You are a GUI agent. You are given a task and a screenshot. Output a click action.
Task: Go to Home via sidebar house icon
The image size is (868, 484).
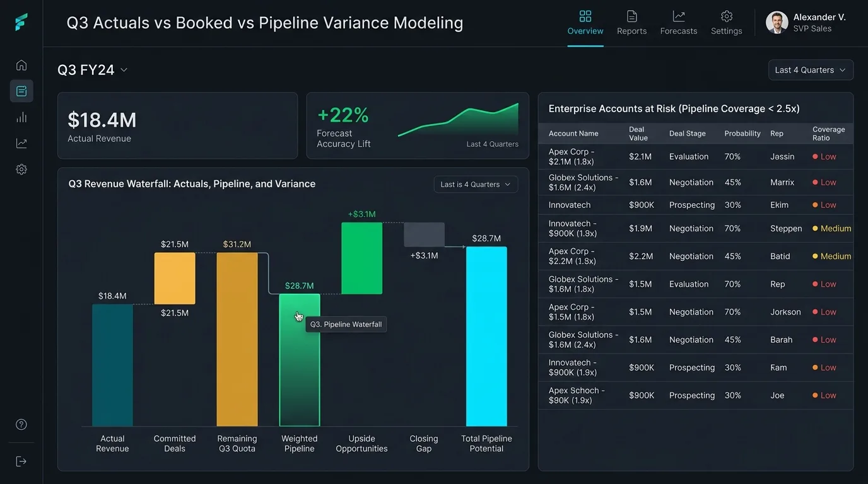click(x=21, y=65)
